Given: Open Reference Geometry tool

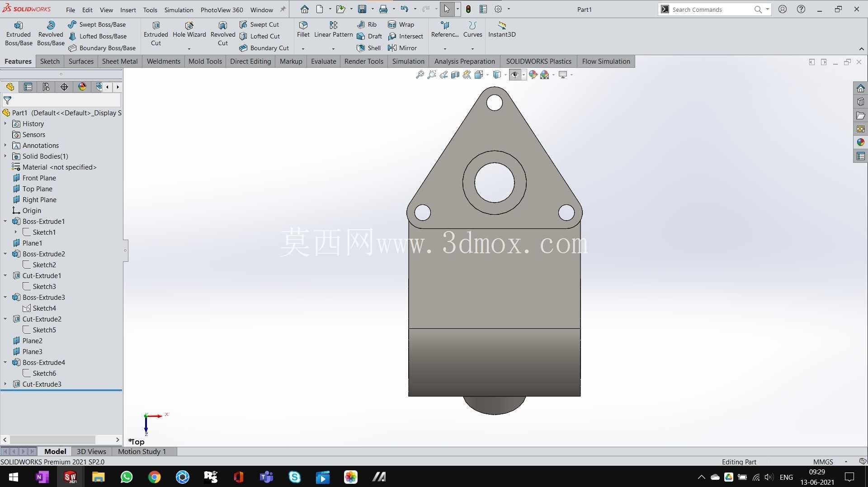Looking at the screenshot, I should click(445, 29).
